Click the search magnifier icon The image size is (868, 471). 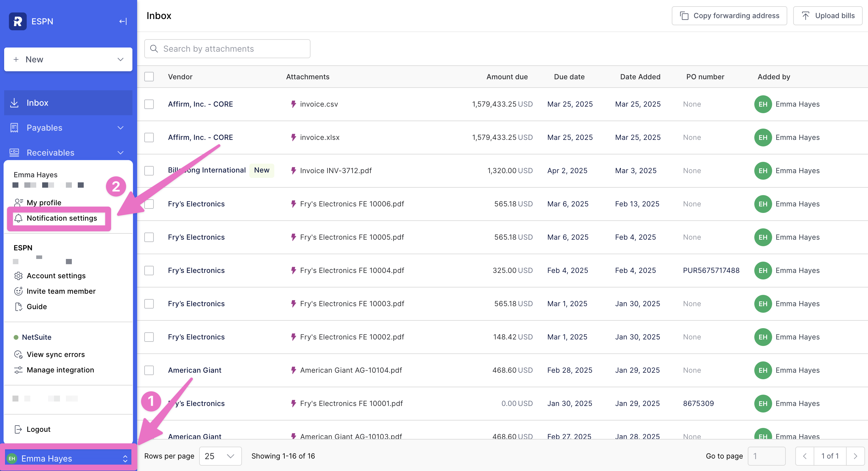pyautogui.click(x=154, y=49)
